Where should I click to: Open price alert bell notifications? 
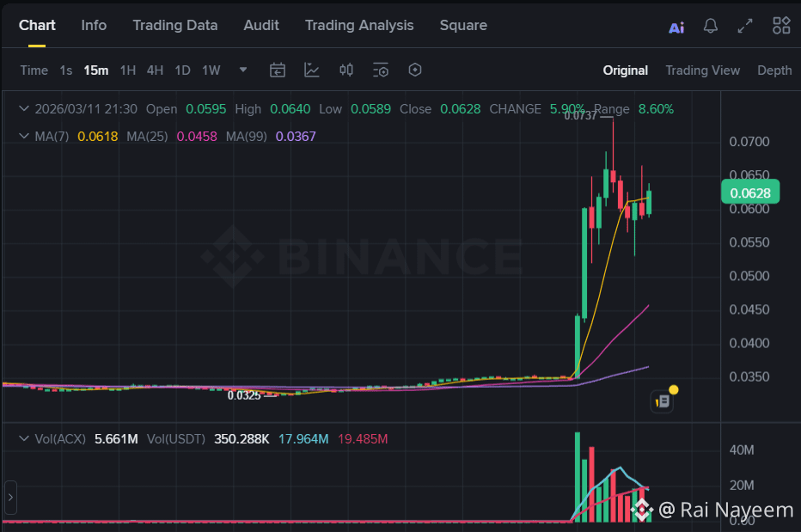pos(711,26)
